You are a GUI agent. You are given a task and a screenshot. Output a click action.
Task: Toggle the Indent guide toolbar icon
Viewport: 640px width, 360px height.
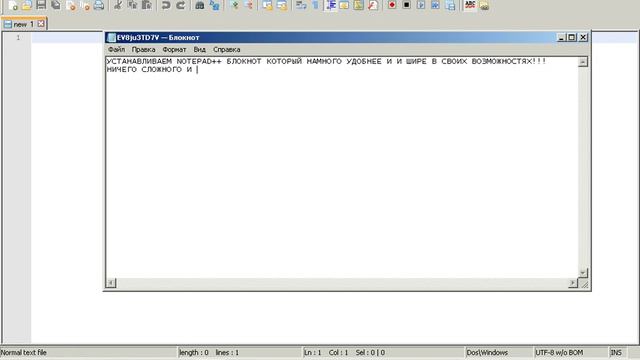(331, 5)
